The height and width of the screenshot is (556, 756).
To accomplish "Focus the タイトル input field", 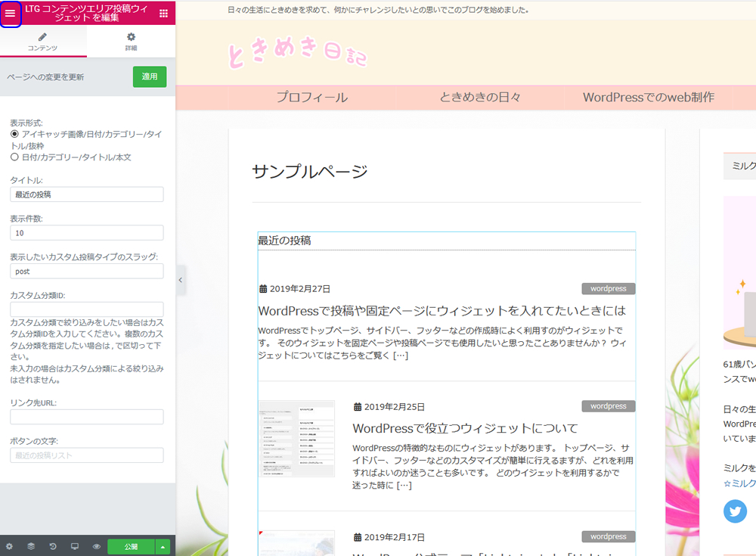I will (x=87, y=194).
